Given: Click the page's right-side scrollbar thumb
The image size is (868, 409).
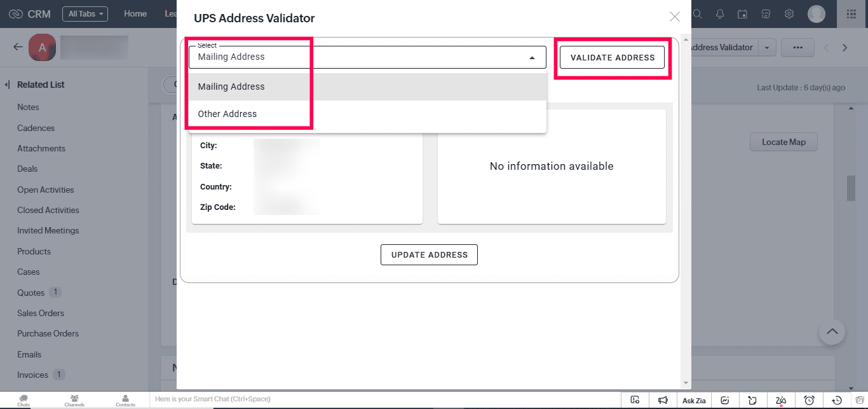Looking at the screenshot, I should pos(851,189).
